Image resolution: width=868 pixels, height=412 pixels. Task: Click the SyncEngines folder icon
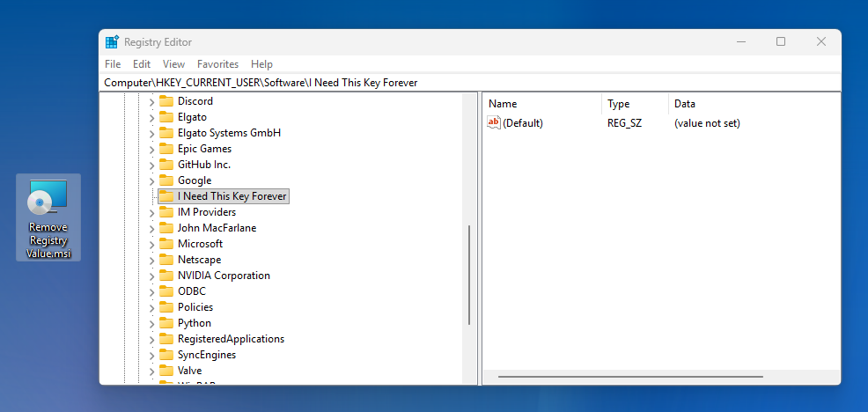point(166,355)
